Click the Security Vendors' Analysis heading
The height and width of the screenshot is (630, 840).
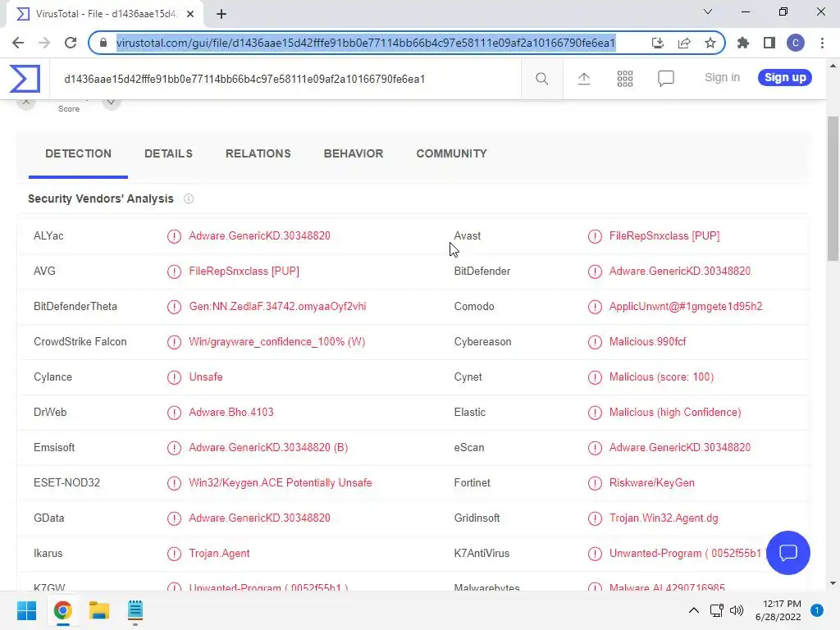tap(101, 199)
